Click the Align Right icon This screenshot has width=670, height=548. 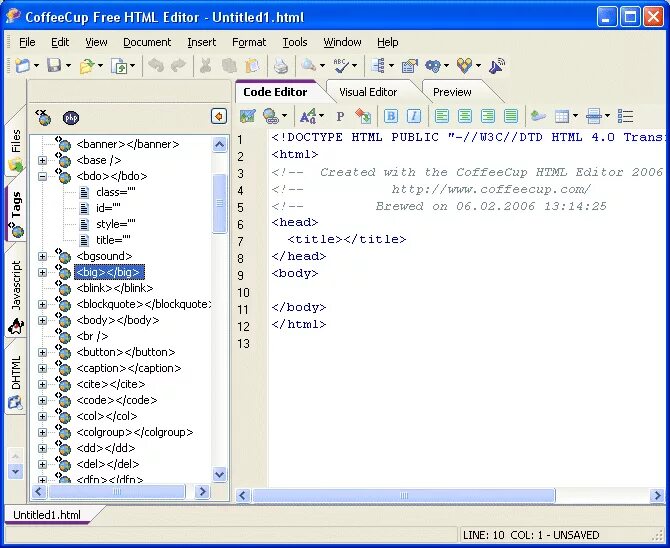[488, 116]
